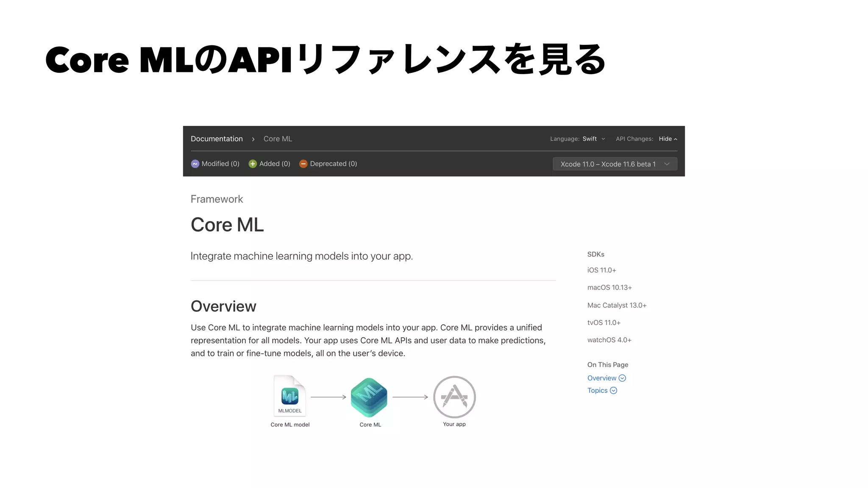Click the Your app caption
Viewport: 868px width, 488px height.
pyautogui.click(x=454, y=424)
